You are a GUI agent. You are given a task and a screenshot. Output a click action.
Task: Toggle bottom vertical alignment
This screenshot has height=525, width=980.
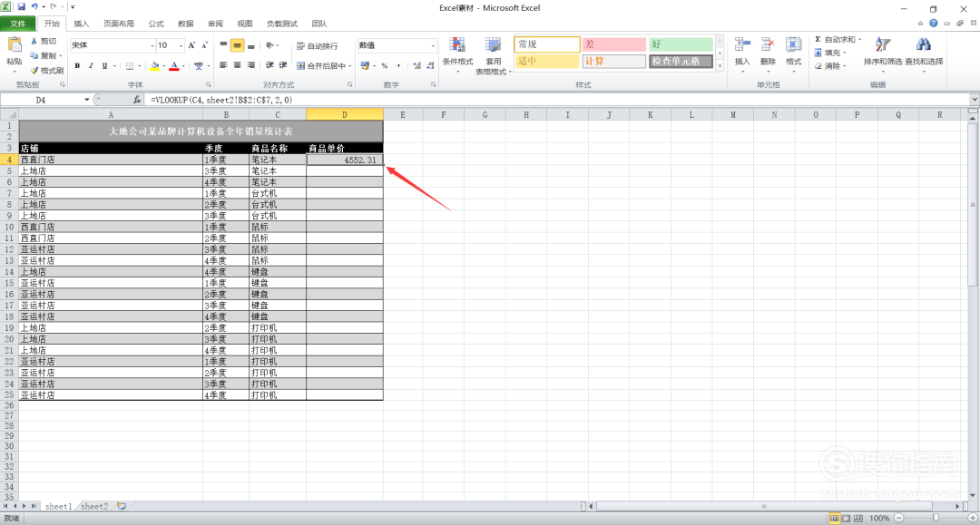tap(250, 45)
